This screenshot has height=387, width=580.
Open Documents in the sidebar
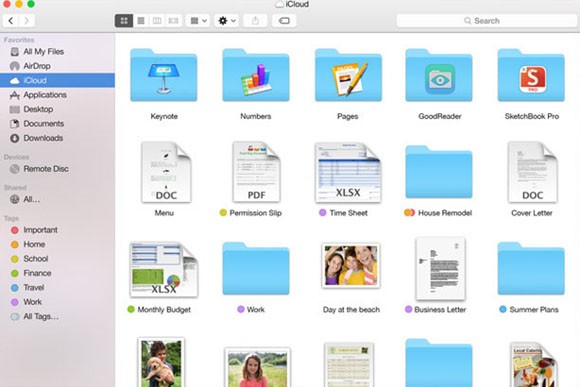pyautogui.click(x=57, y=124)
